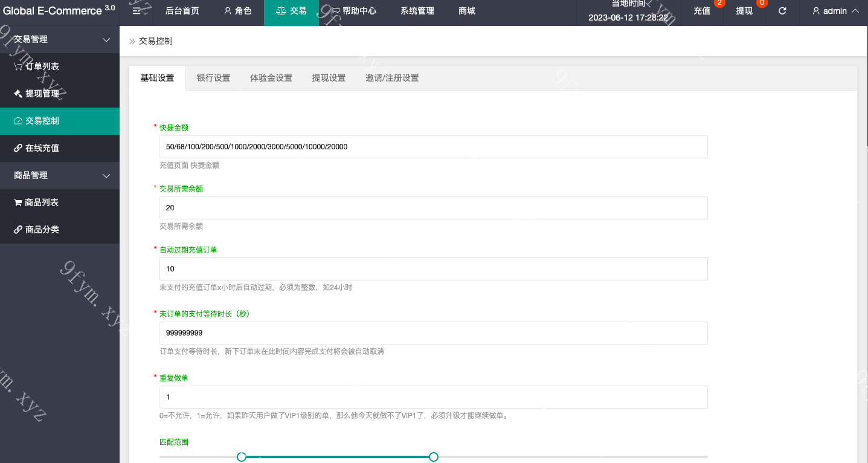The width and height of the screenshot is (868, 463).
Task: Select 交易控制 in the sidebar
Action: (60, 121)
